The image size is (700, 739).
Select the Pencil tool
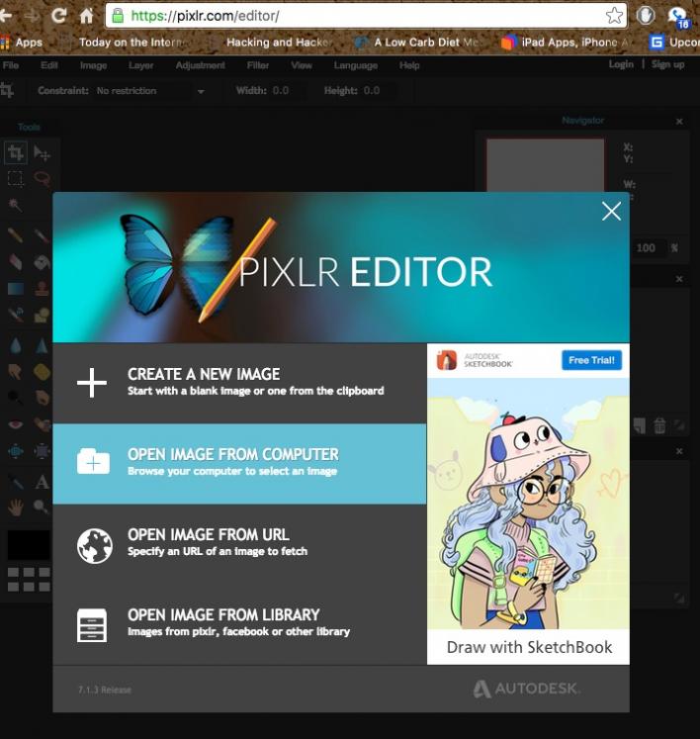[15, 234]
